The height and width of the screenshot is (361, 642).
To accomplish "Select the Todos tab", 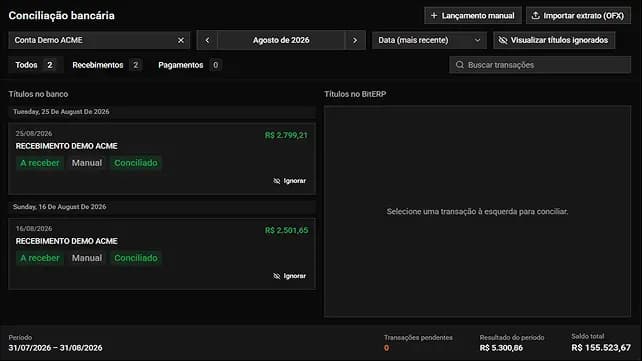I will click(x=35, y=65).
